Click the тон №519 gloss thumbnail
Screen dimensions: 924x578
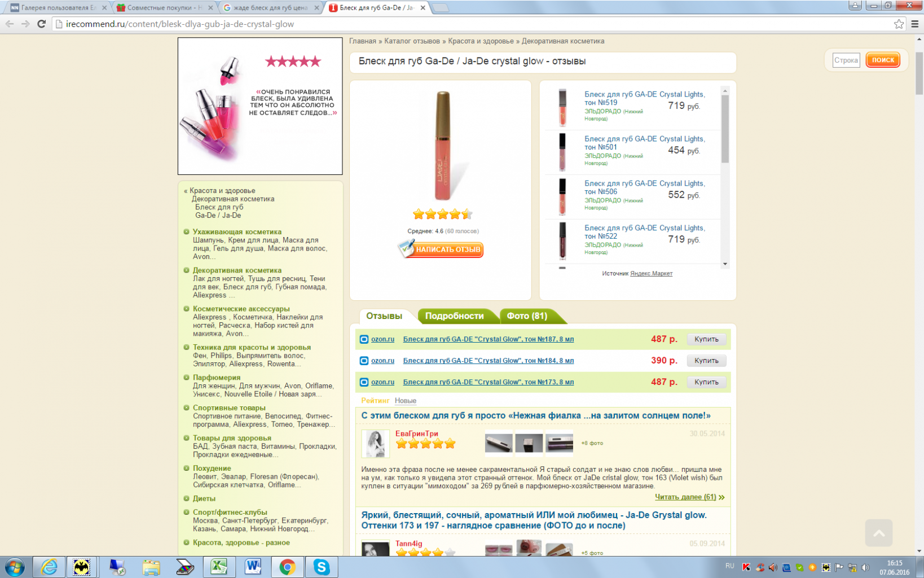click(x=562, y=107)
